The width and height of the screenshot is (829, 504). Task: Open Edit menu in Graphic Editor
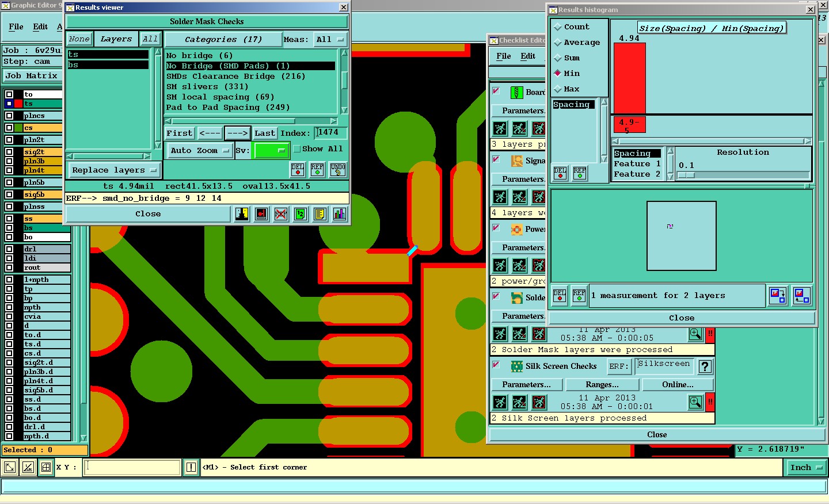[x=40, y=27]
